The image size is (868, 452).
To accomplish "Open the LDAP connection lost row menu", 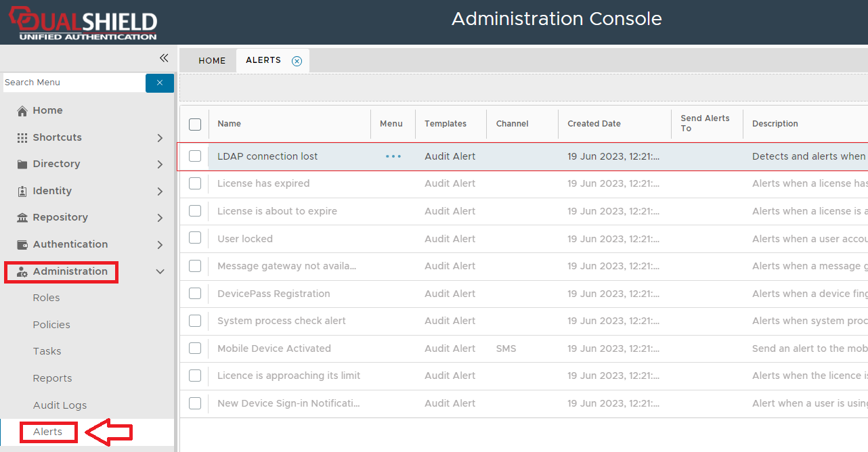I will coord(393,156).
